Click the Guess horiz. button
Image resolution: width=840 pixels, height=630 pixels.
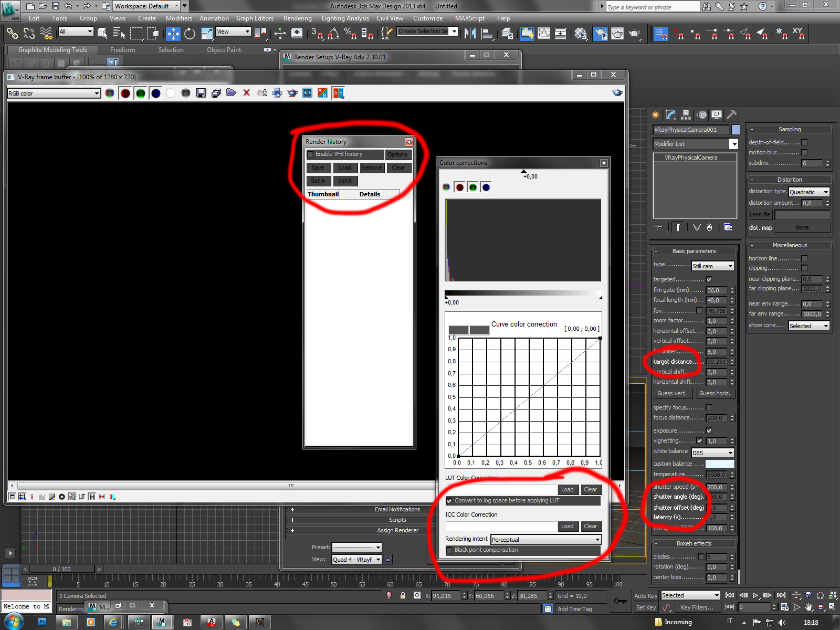715,393
